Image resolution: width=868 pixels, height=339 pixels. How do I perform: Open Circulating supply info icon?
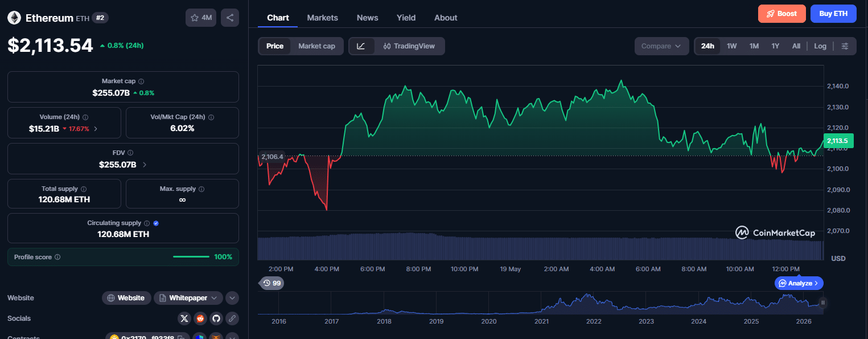pyautogui.click(x=147, y=223)
